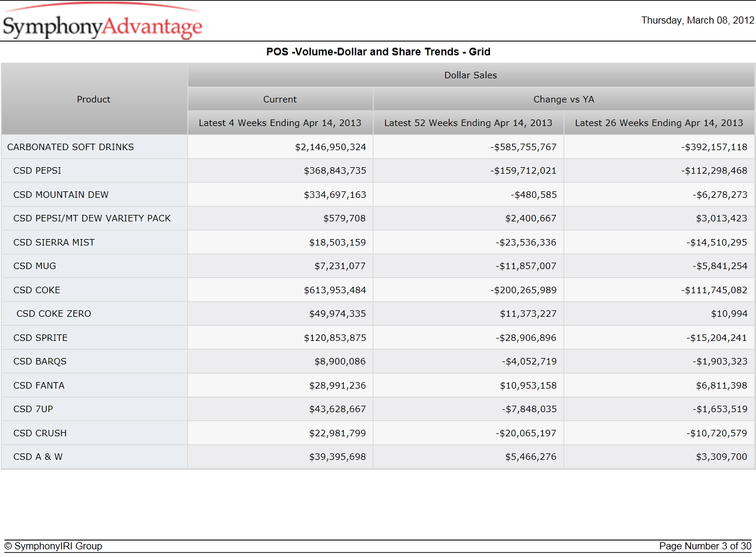Select A & W sales $39,395,698
This screenshot has height=557, width=756.
click(337, 457)
